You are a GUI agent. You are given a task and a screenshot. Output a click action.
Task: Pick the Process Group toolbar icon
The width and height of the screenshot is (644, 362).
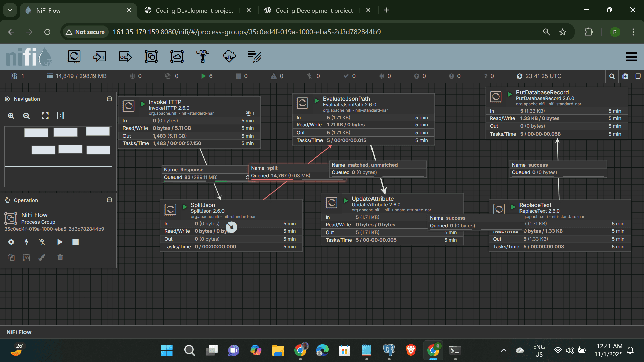(x=151, y=56)
